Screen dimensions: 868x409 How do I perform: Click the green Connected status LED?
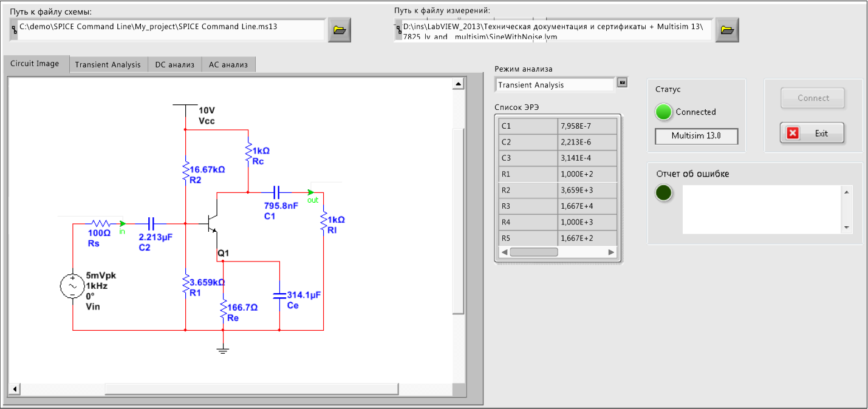(x=664, y=112)
